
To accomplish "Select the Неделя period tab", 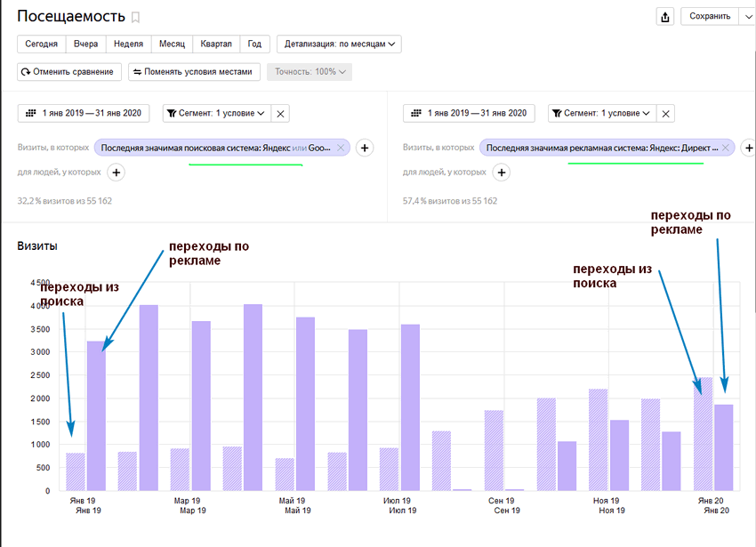I will [x=129, y=44].
